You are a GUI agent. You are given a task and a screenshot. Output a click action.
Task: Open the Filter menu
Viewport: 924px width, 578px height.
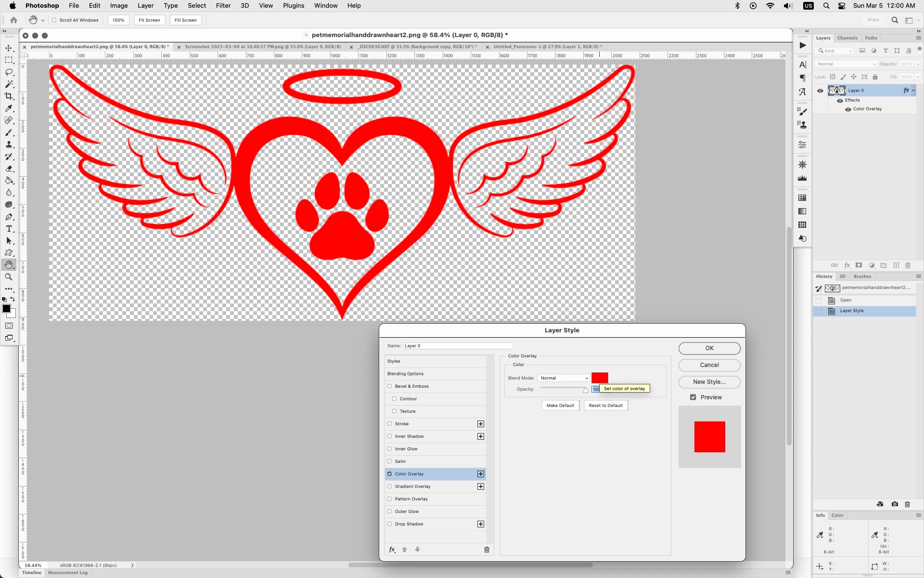pyautogui.click(x=223, y=6)
